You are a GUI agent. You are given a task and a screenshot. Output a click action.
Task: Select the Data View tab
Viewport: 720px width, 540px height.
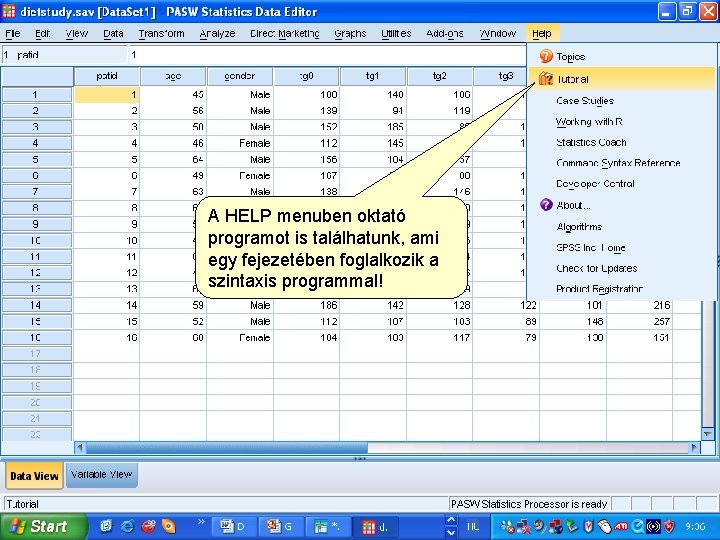pyautogui.click(x=34, y=476)
